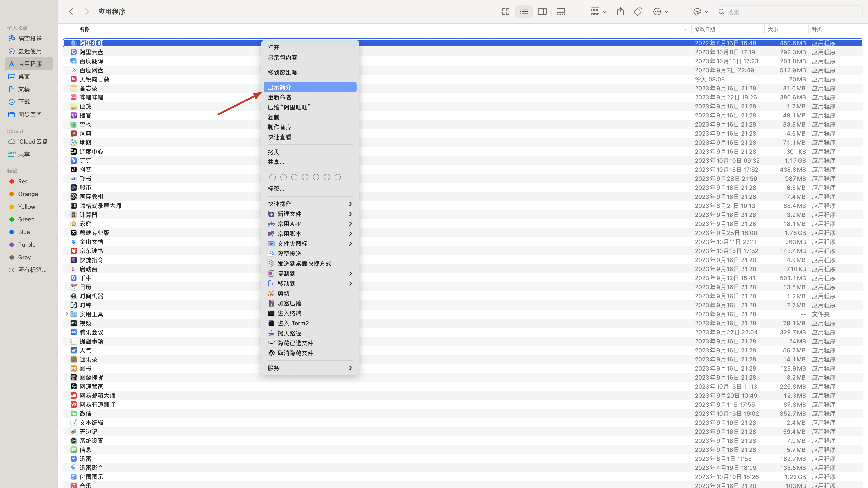Click the Edit Tags toolbar icon
Image resolution: width=868 pixels, height=488 pixels.
click(x=638, y=12)
